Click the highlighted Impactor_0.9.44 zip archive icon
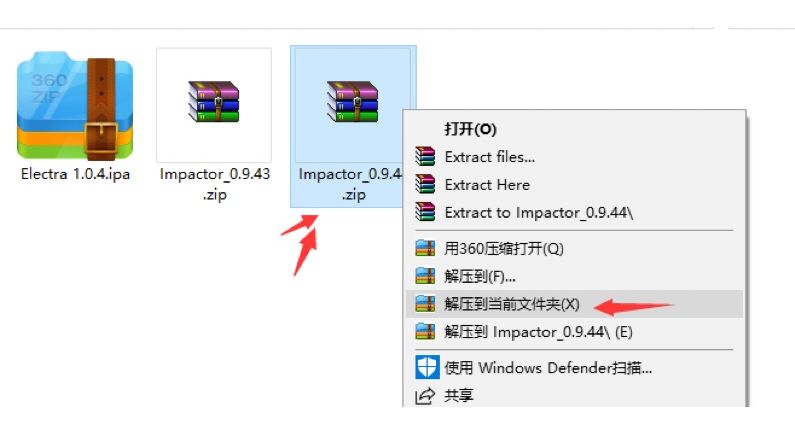795x434 pixels. [x=352, y=101]
